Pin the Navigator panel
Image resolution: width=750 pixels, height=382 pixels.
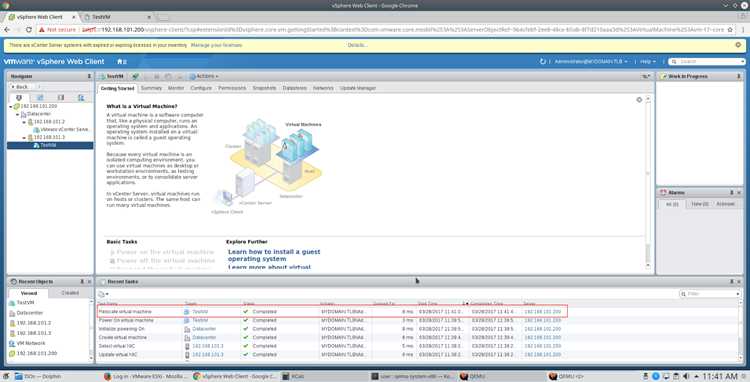[x=89, y=76]
